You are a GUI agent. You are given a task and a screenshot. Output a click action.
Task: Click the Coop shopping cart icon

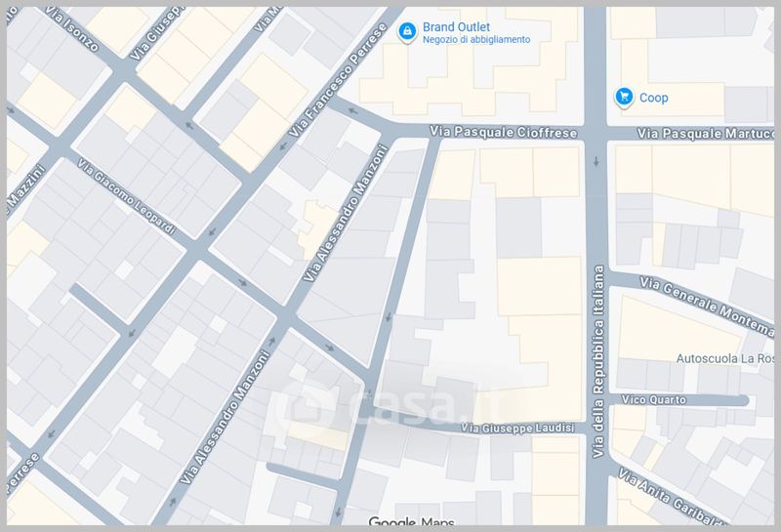(623, 97)
